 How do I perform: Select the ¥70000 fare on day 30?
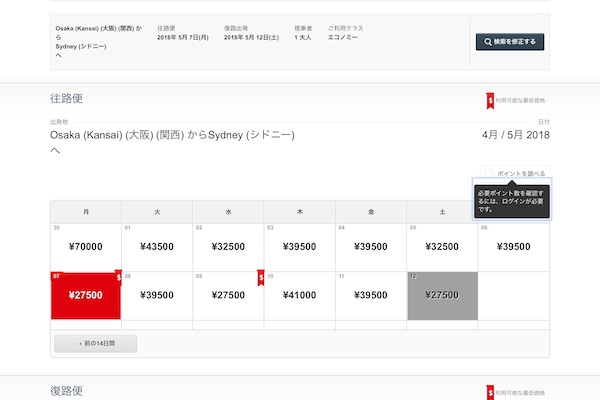coord(86,247)
